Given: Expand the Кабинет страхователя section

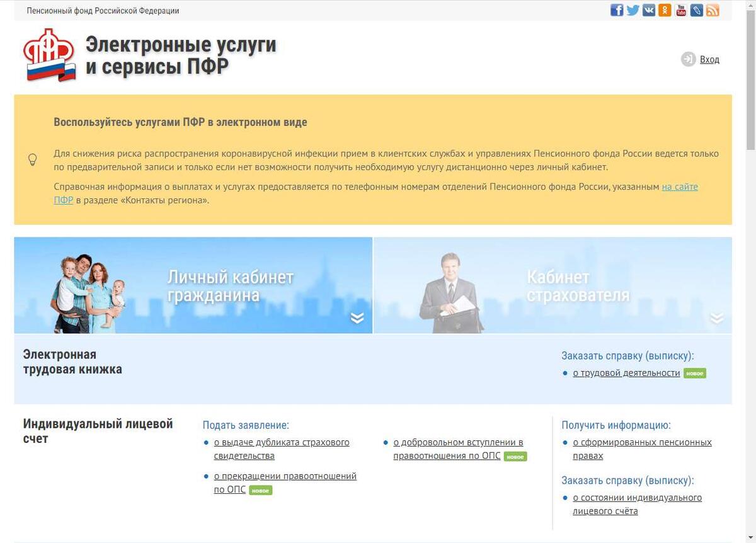Looking at the screenshot, I should tap(716, 318).
